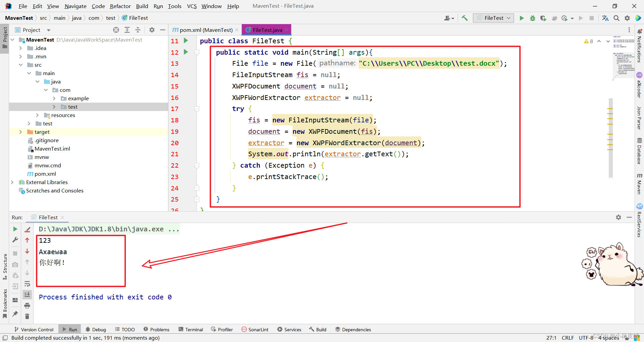644x342 pixels.
Task: Collapse all in Project panel
Action: point(138,30)
